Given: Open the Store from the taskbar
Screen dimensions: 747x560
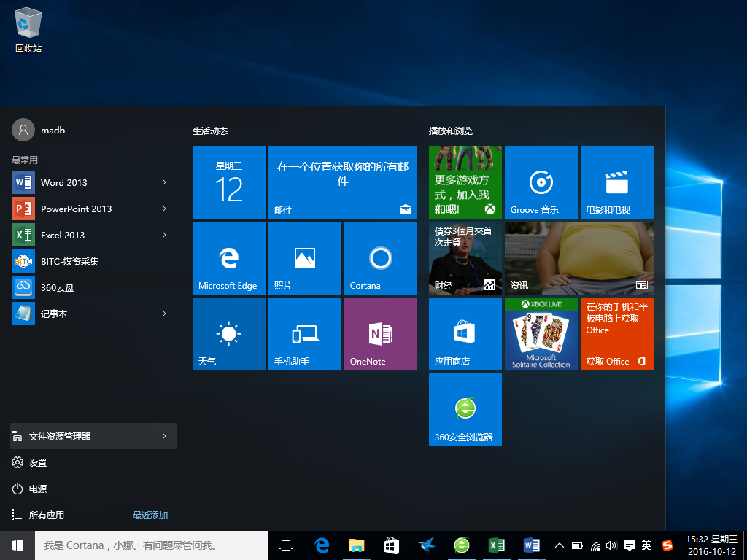Looking at the screenshot, I should click(x=391, y=545).
